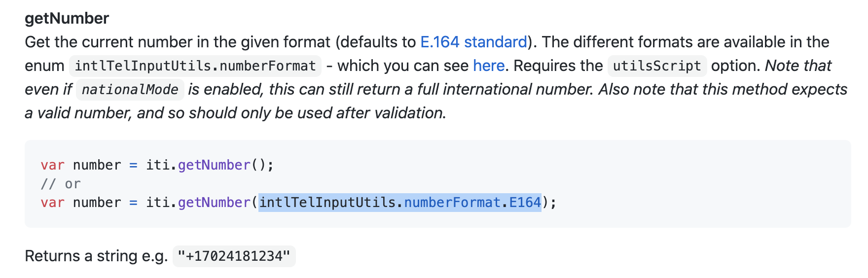
Task: Click getNumber in the first code line
Action: tap(214, 165)
